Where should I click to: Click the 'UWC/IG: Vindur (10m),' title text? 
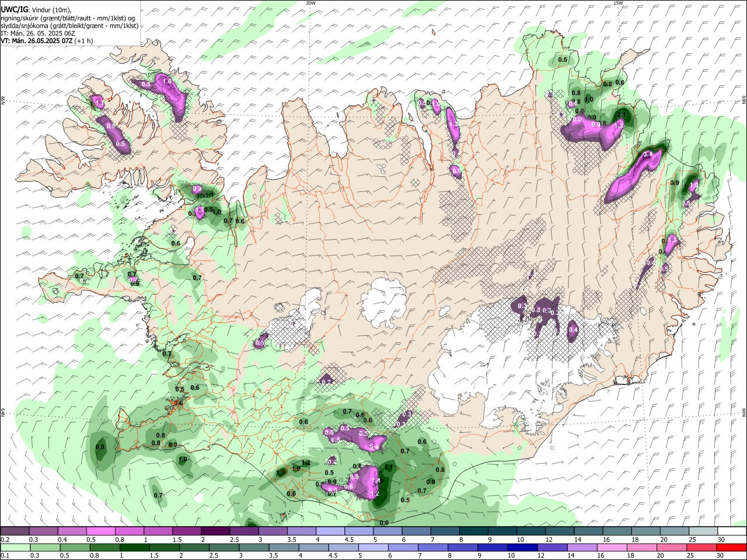[36, 10]
